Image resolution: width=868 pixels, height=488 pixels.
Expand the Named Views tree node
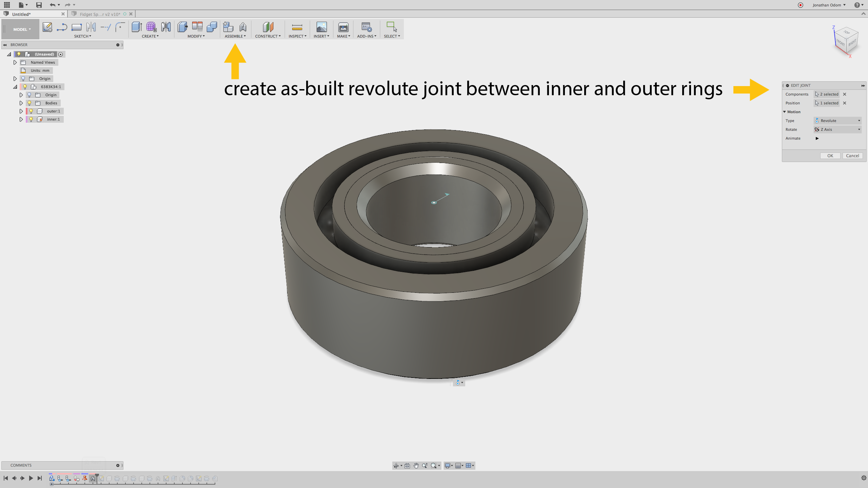pos(15,62)
